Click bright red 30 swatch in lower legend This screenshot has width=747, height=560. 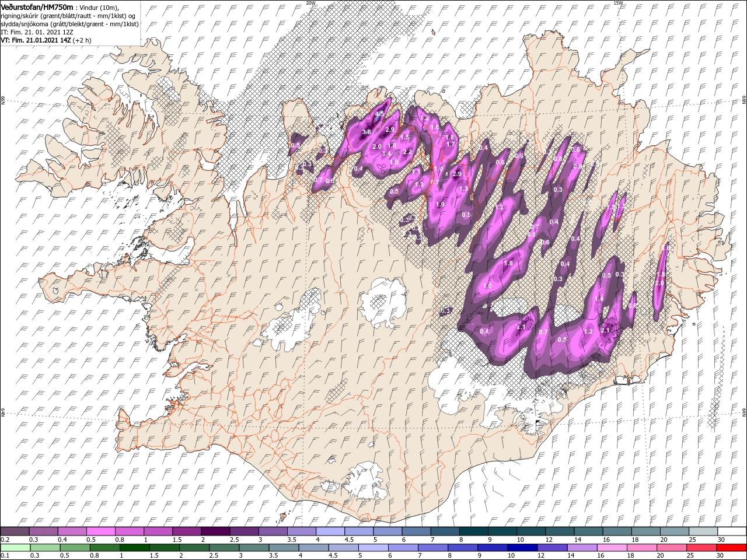pyautogui.click(x=731, y=548)
